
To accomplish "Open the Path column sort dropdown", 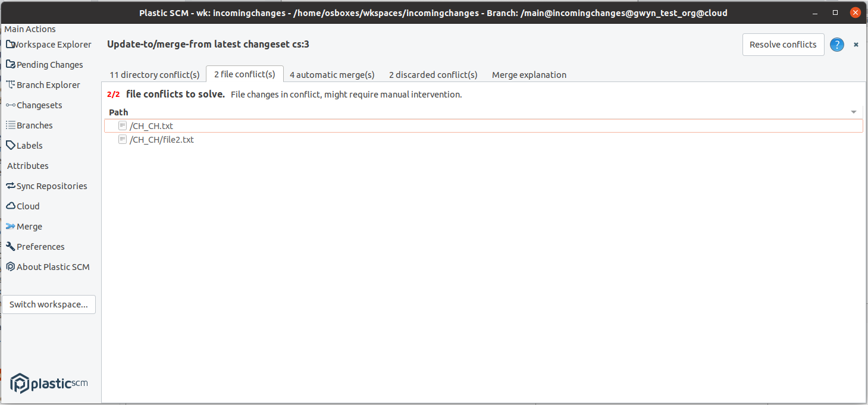I will coord(854,112).
